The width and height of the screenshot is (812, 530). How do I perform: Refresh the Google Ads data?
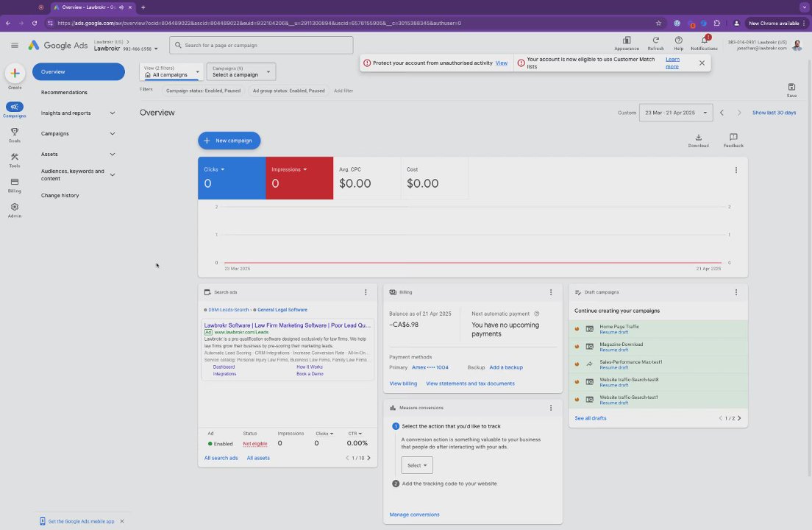[655, 43]
